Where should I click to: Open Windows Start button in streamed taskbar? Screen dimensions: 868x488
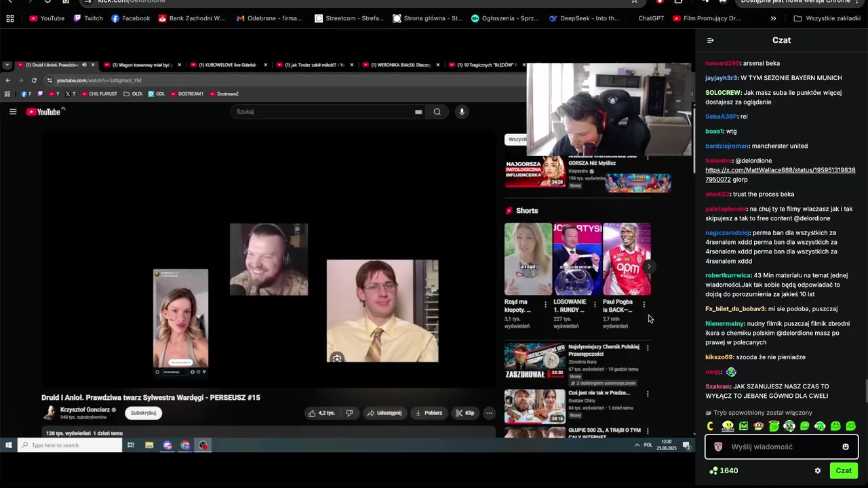coord(8,445)
